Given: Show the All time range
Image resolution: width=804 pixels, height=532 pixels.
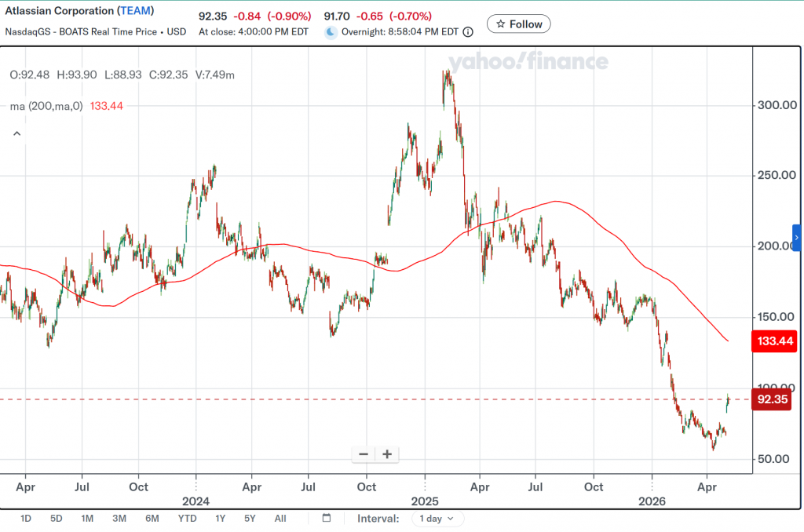Looking at the screenshot, I should (x=280, y=519).
